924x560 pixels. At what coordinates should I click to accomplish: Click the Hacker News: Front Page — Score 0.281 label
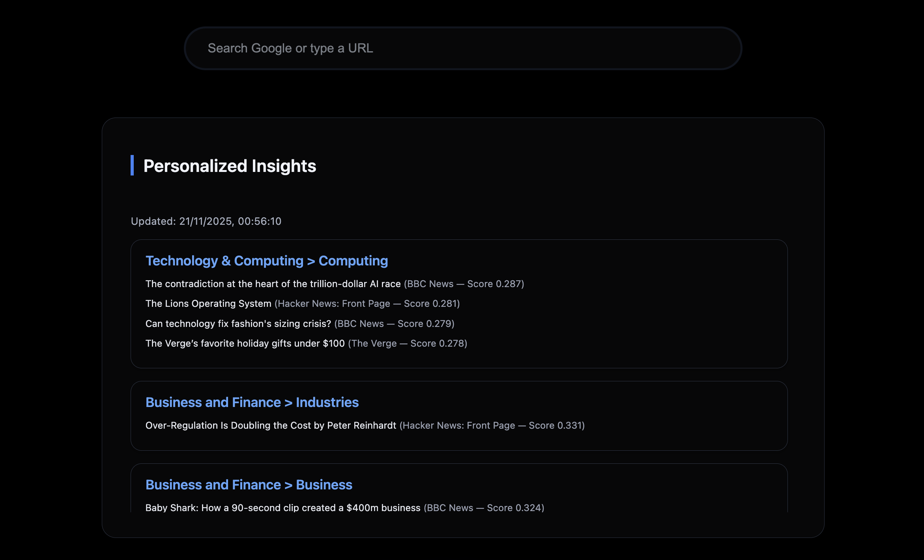367,304
